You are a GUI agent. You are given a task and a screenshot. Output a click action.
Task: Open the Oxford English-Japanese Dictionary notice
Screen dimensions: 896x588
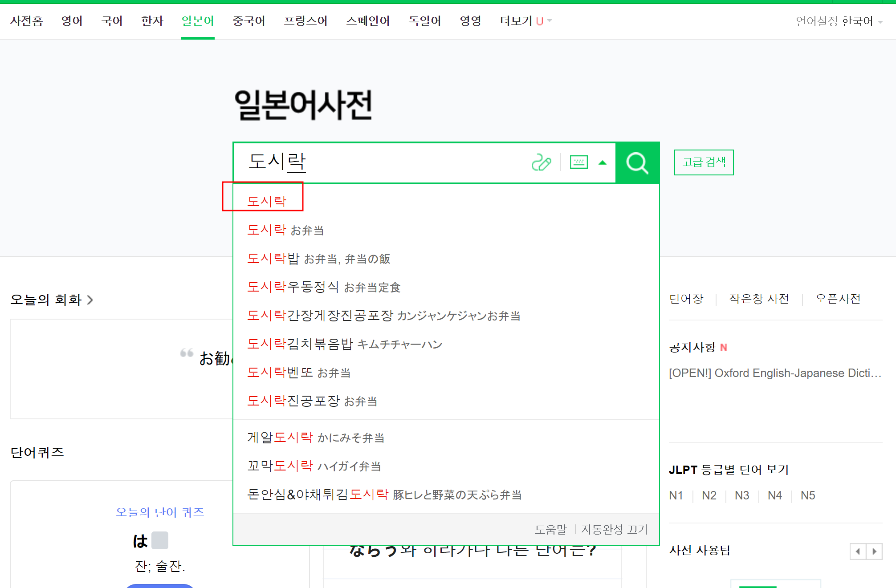pos(775,373)
